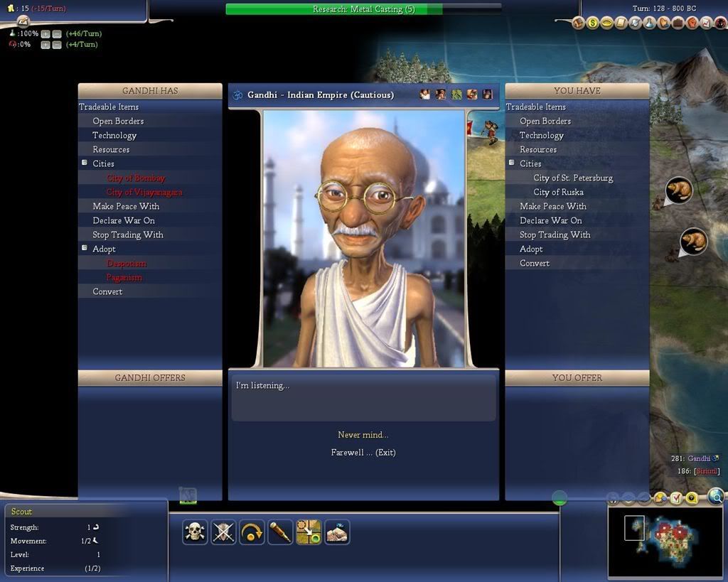Open the Domestic Advisor house icon

point(579,23)
